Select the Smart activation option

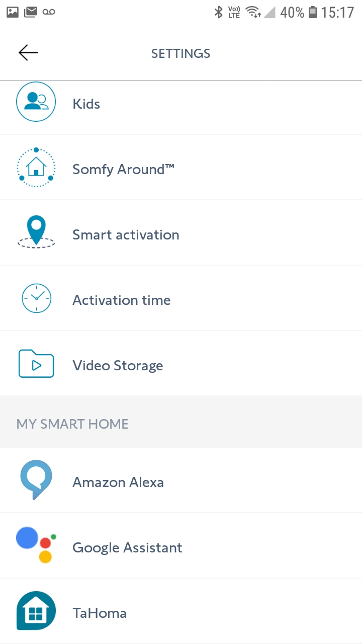click(126, 235)
